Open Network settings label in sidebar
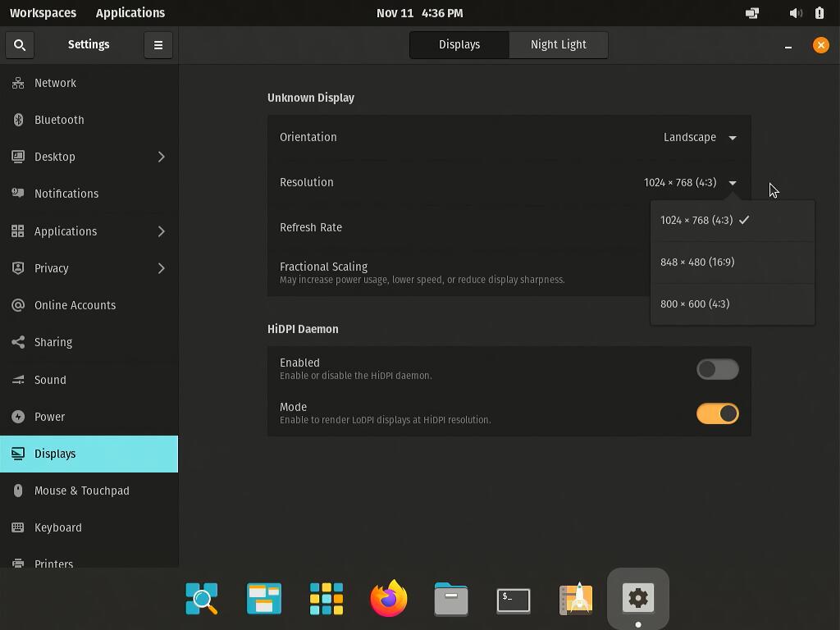 [x=55, y=83]
